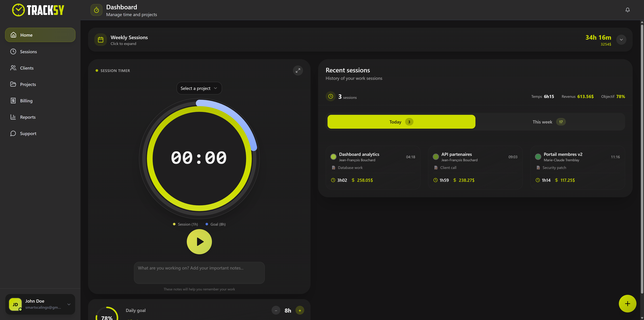Start the session timer play button
The height and width of the screenshot is (320, 644).
(199, 242)
